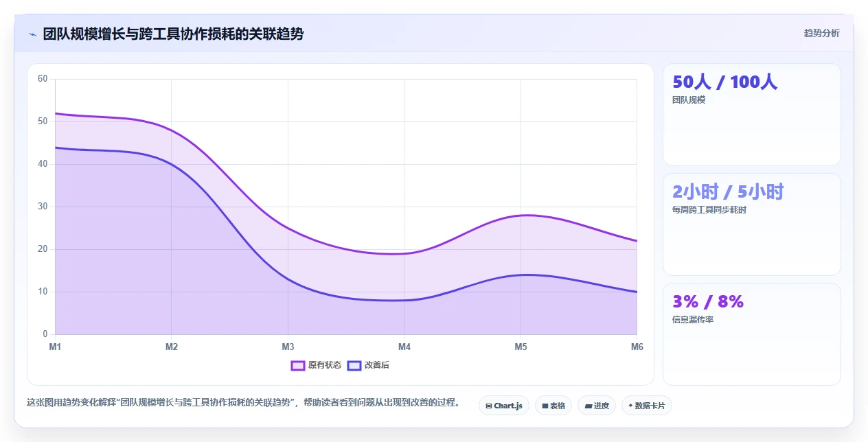Click the 原有状态 line point at M1

[x=55, y=113]
